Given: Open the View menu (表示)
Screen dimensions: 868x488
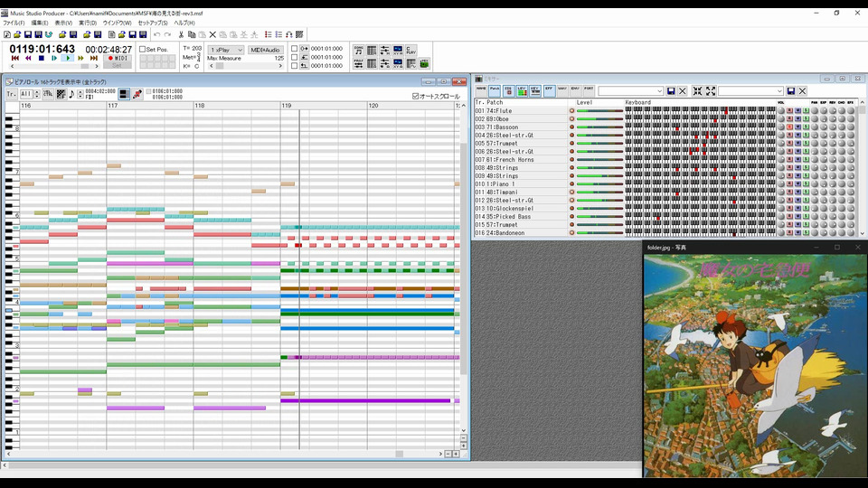Looking at the screenshot, I should click(x=63, y=23).
